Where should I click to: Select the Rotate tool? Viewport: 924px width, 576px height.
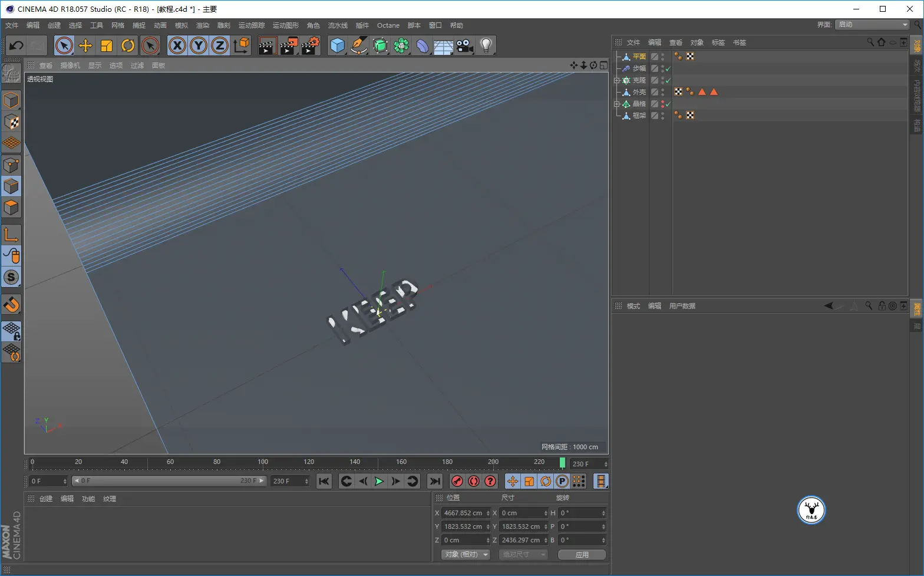point(128,45)
